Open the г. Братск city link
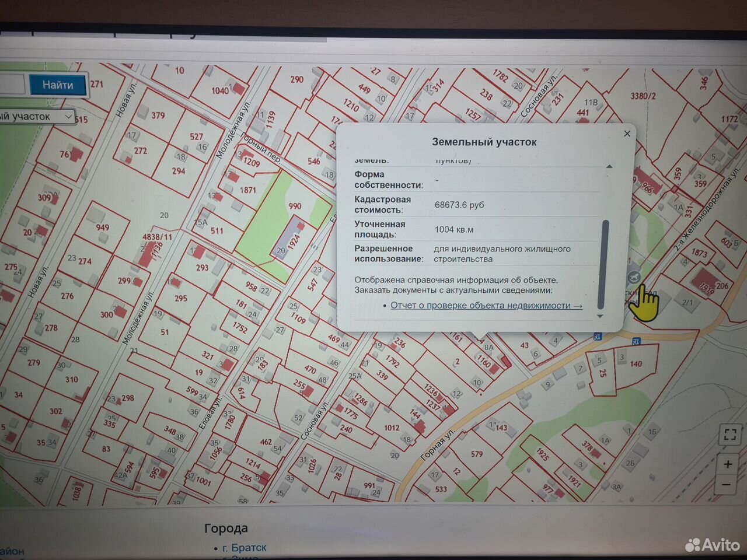This screenshot has width=747, height=560. [x=245, y=548]
